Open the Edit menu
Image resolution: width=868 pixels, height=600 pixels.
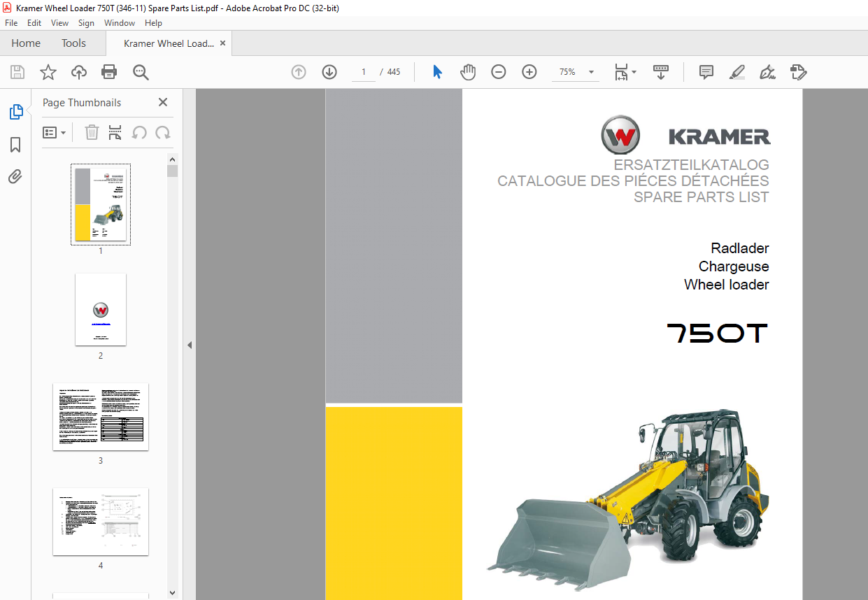[34, 23]
